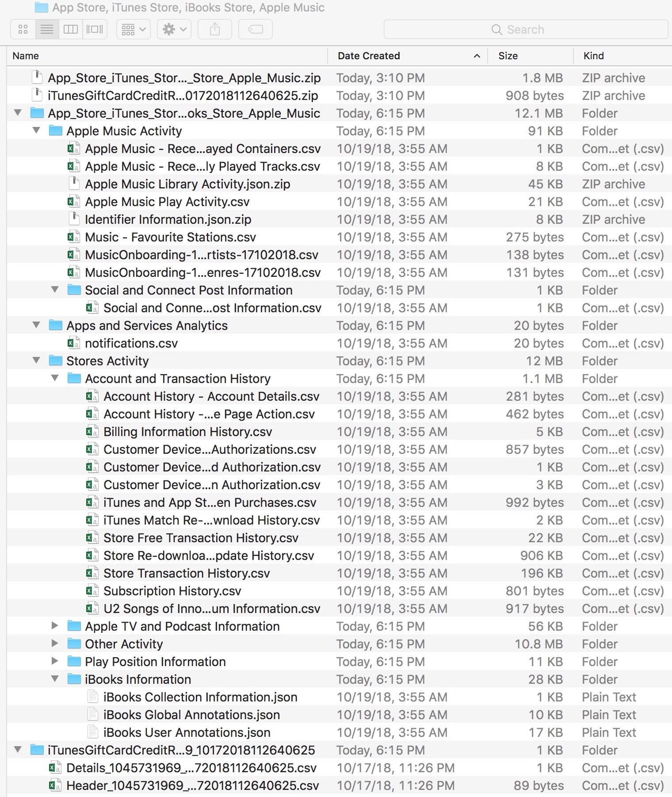
Task: Click iBooks User Annotations.json file icon
Action: (x=93, y=732)
